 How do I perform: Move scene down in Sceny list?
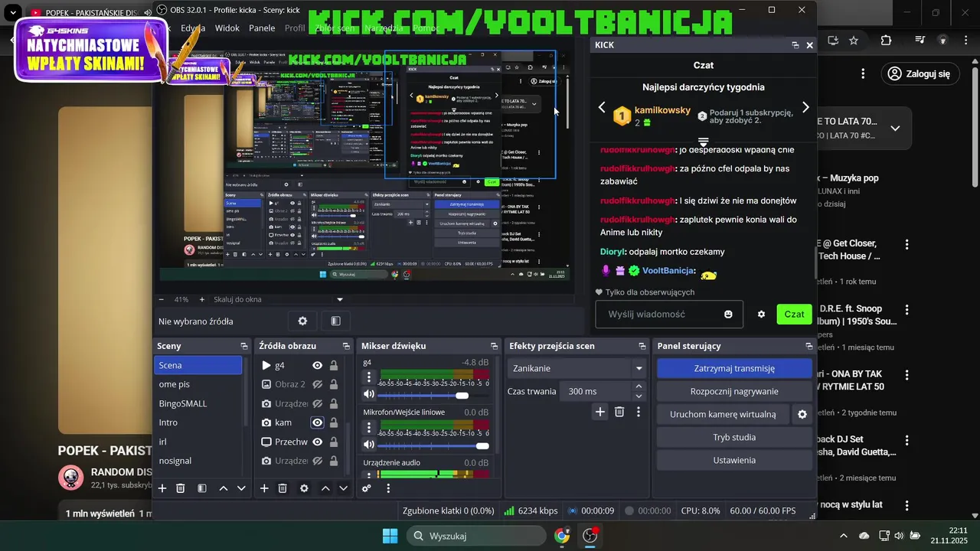pos(241,488)
